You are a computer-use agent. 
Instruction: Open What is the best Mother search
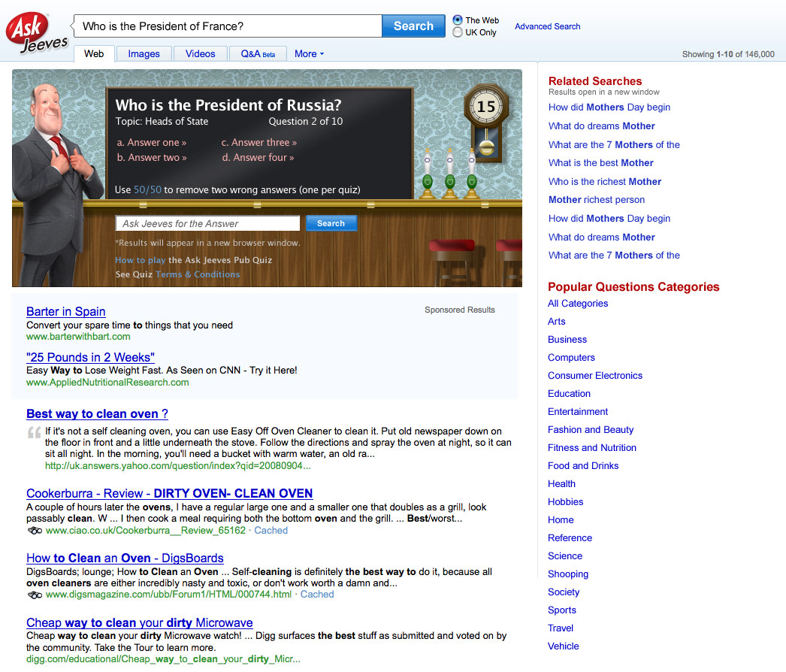600,163
